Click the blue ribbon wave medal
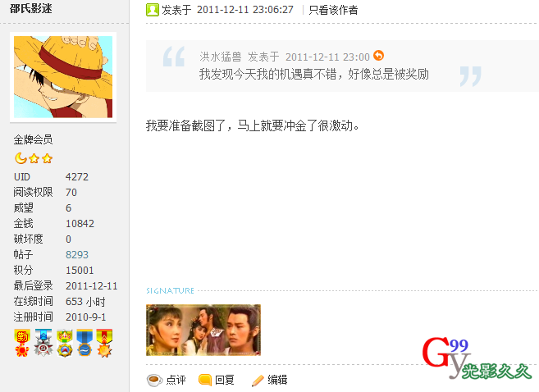 (x=85, y=343)
